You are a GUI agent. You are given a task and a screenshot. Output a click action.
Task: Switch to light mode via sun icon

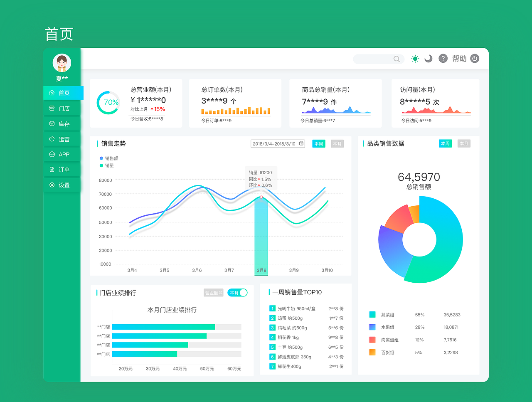(x=415, y=59)
